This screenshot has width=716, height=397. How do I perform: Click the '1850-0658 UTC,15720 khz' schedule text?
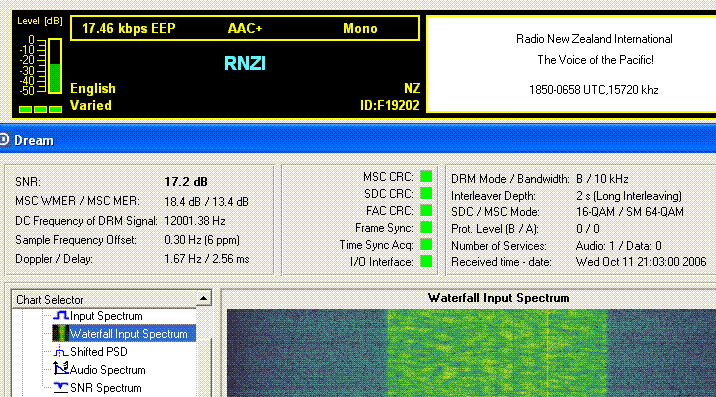[594, 90]
